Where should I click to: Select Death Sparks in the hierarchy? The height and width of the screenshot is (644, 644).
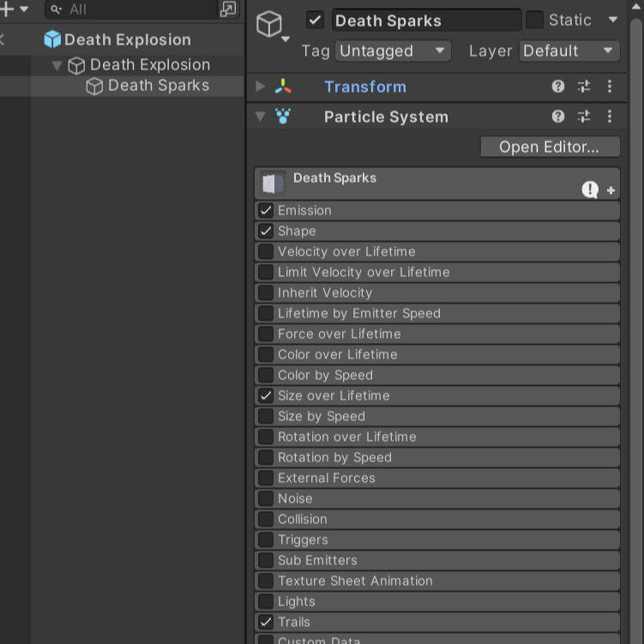coord(158,86)
